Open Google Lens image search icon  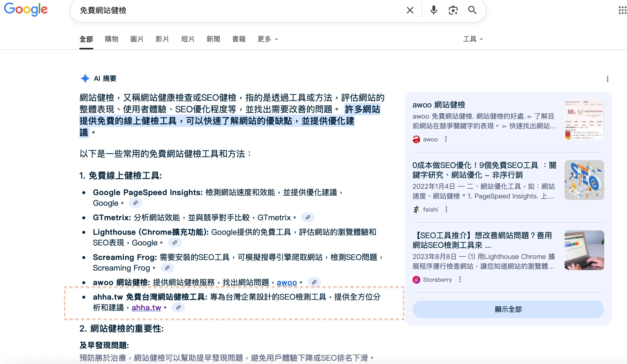tap(453, 10)
